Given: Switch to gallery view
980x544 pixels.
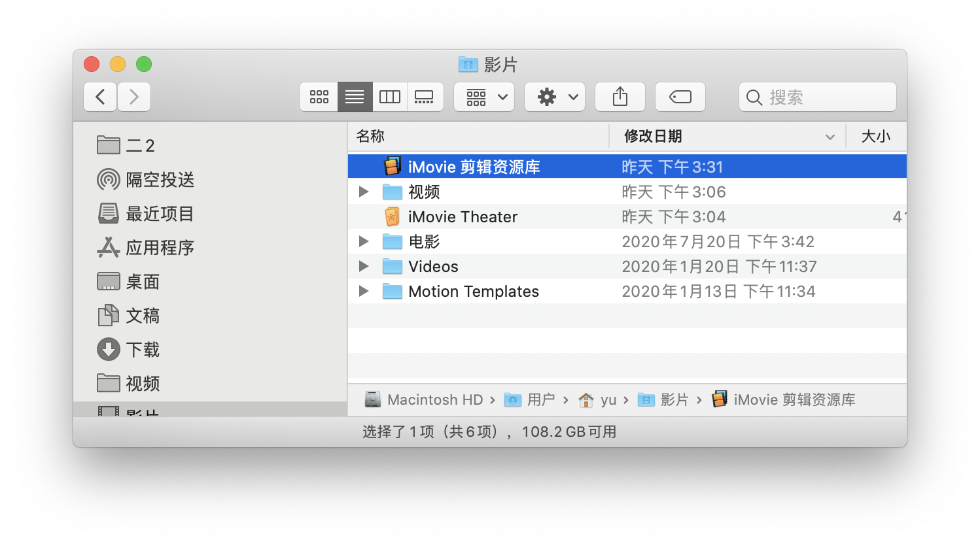Looking at the screenshot, I should pyautogui.click(x=425, y=97).
